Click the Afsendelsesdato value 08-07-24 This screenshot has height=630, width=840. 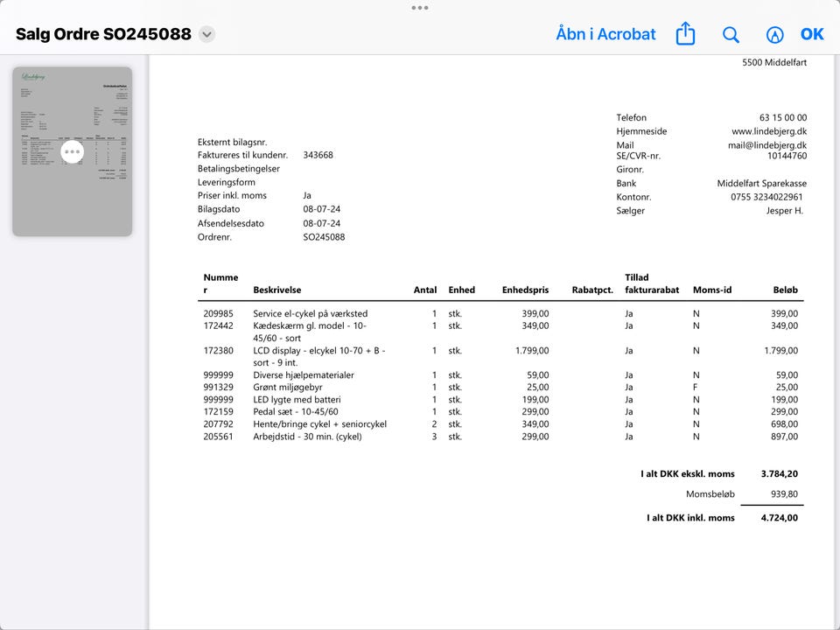[x=321, y=223]
